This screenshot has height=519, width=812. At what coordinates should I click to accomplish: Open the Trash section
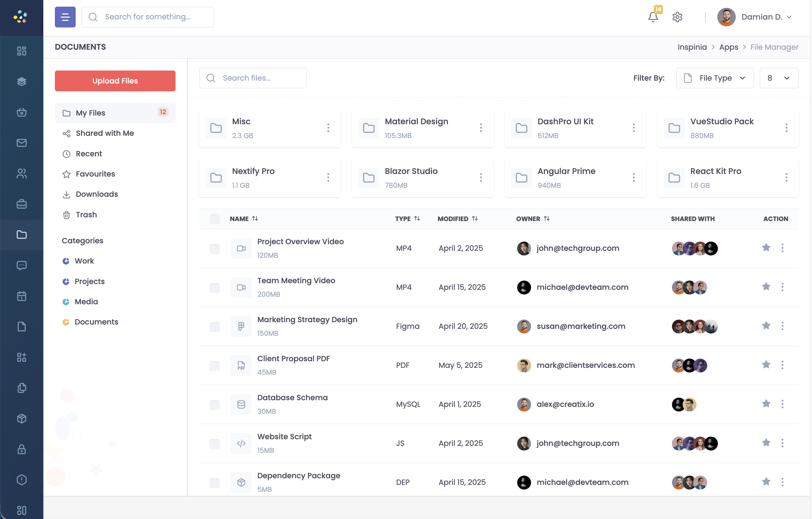(86, 215)
